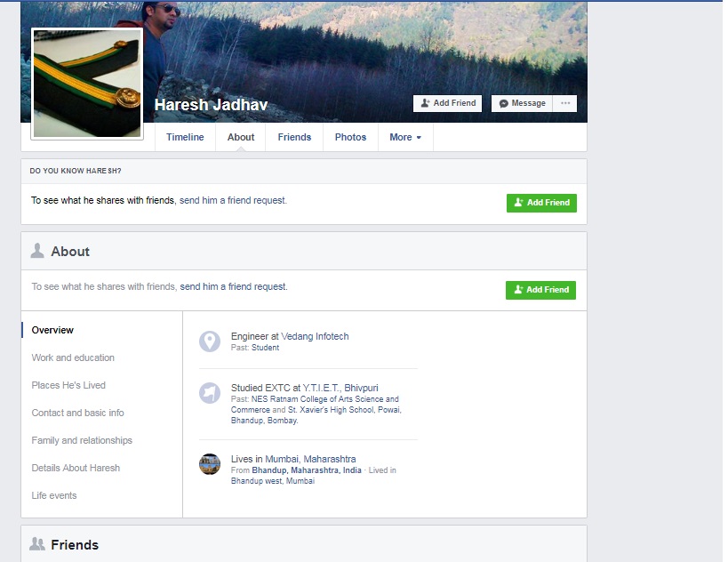Open the Bhandup west, Mumbai link
Viewport: 728px width, 562px height.
click(273, 481)
